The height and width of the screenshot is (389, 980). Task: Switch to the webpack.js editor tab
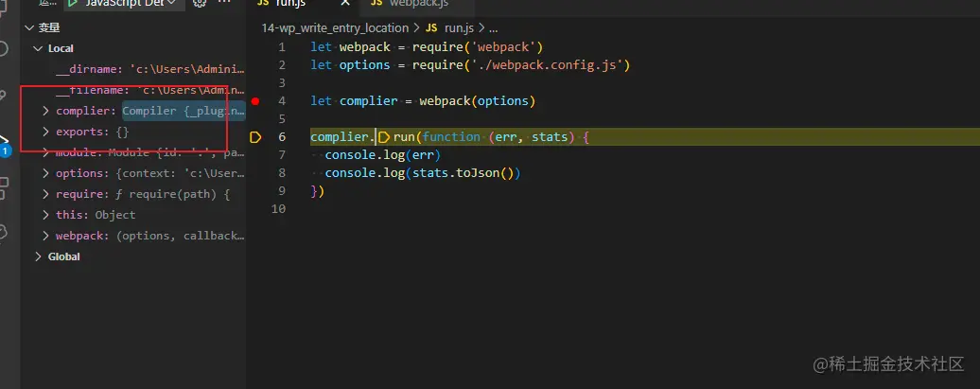419,3
